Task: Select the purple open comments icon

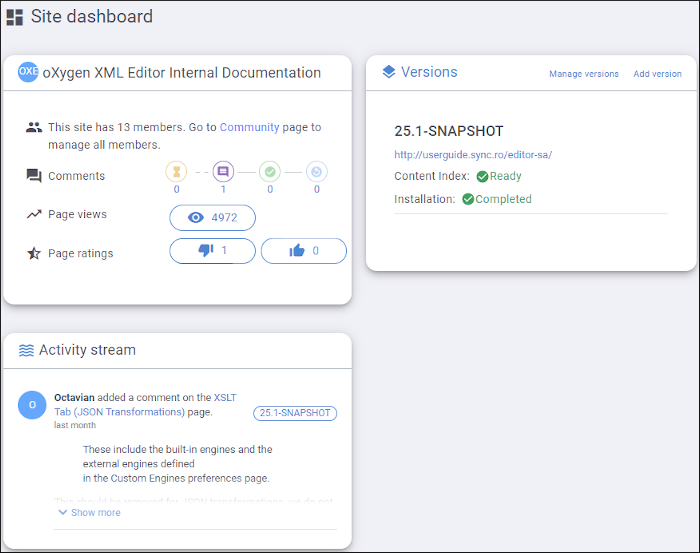Action: click(223, 172)
